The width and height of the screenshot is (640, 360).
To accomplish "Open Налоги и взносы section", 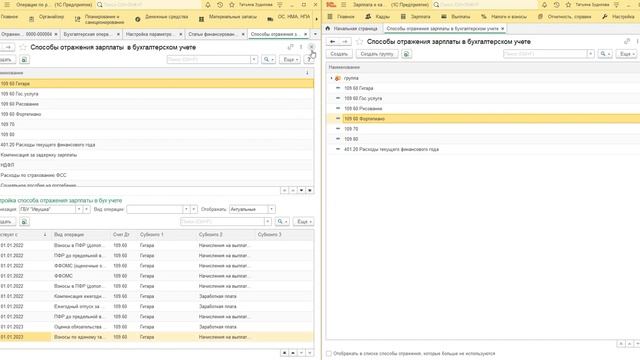I will [x=504, y=17].
